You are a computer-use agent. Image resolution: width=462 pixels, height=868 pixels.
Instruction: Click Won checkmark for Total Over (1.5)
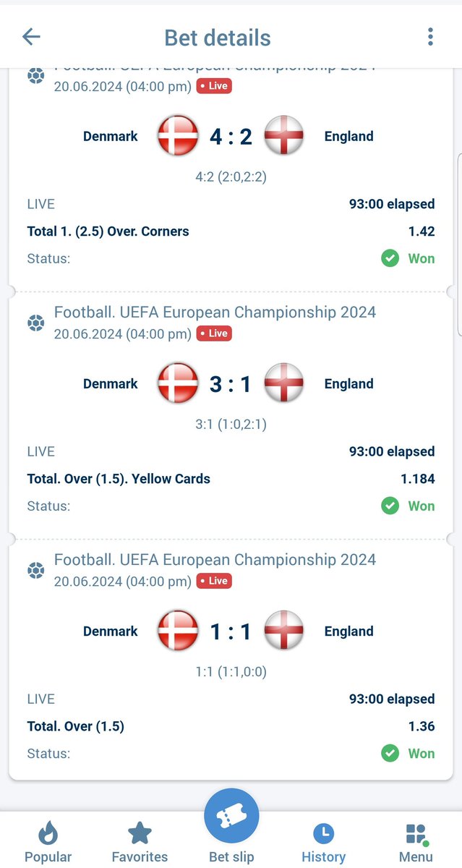coord(390,753)
